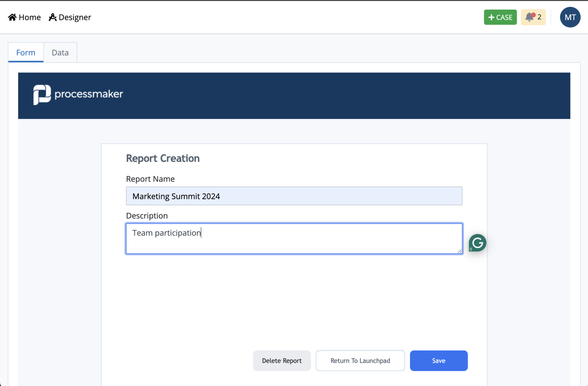Click inside the Description text area
The width and height of the screenshot is (588, 386).
click(x=294, y=239)
